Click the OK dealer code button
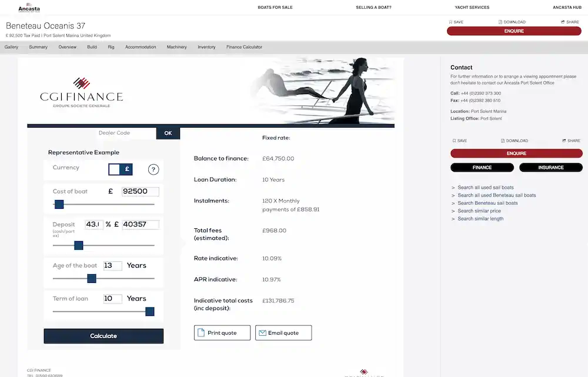This screenshot has height=377, width=588. 168,133
